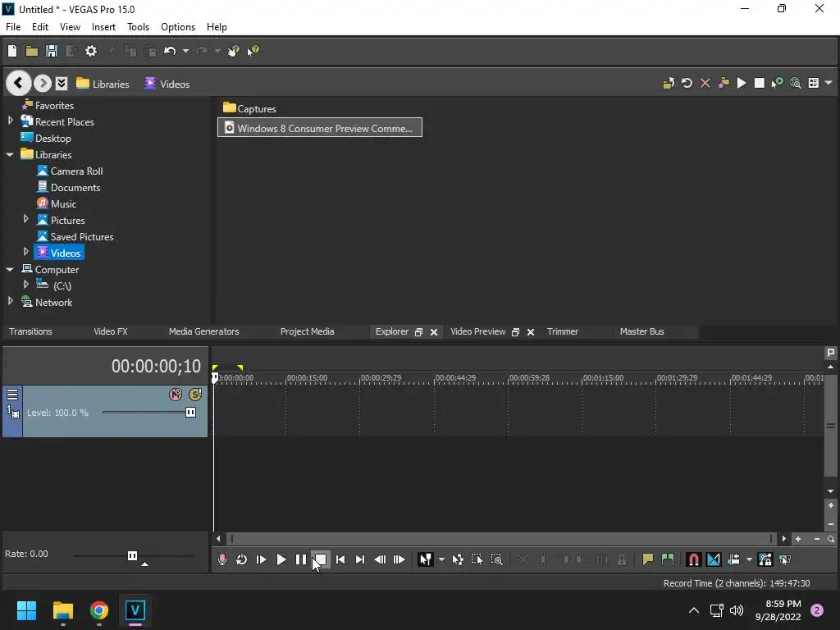The height and width of the screenshot is (630, 840).
Task: Open project properties gear icon
Action: click(x=91, y=51)
